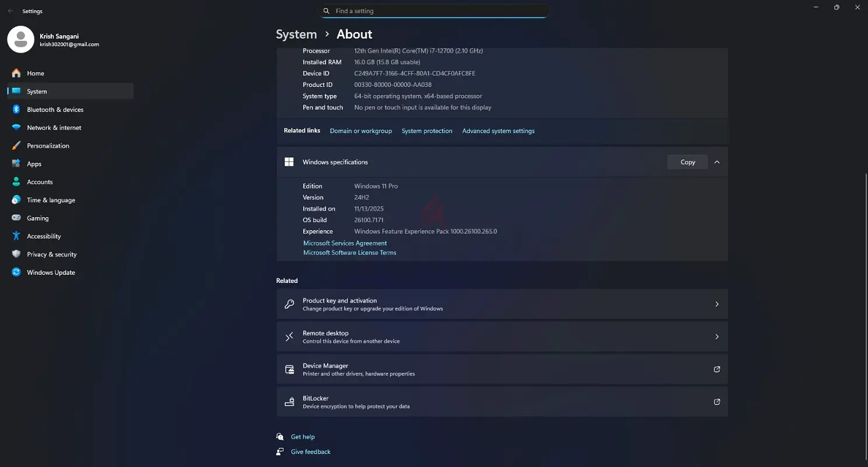Click the Gaming controller icon
This screenshot has height=467, width=868.
pyautogui.click(x=16, y=218)
